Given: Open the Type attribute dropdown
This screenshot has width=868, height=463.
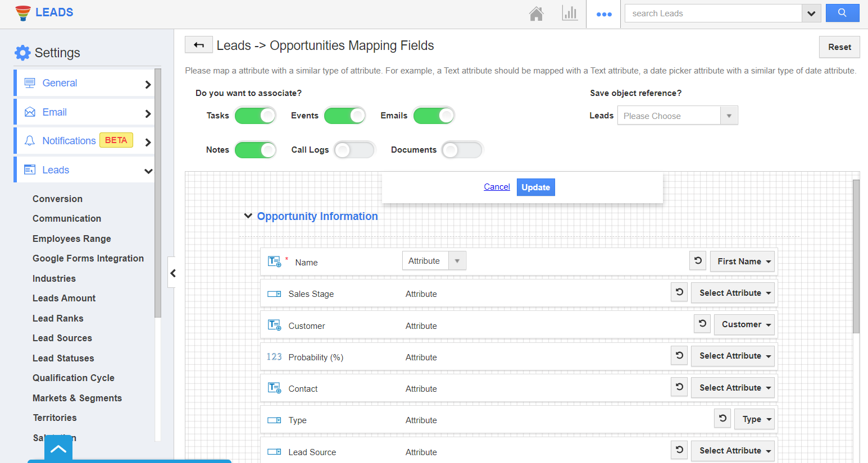Looking at the screenshot, I should click(x=755, y=419).
